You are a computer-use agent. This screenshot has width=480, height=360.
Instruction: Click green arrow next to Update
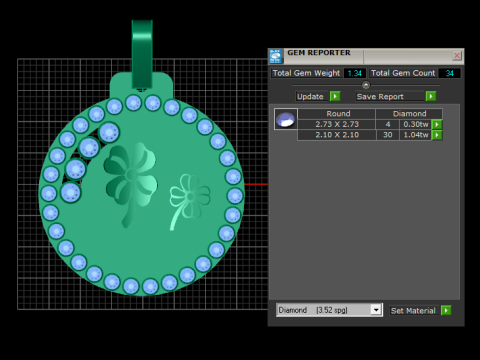[335, 96]
